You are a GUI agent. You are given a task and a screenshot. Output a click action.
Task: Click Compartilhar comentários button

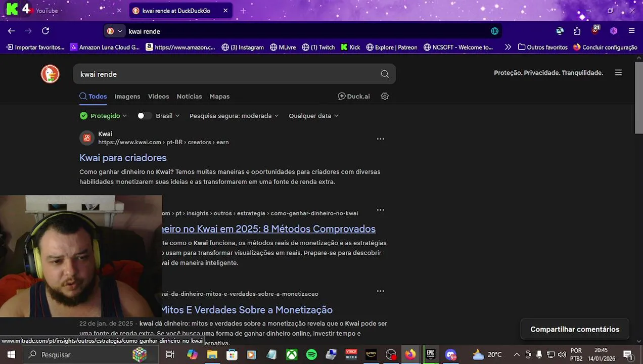[575, 329]
